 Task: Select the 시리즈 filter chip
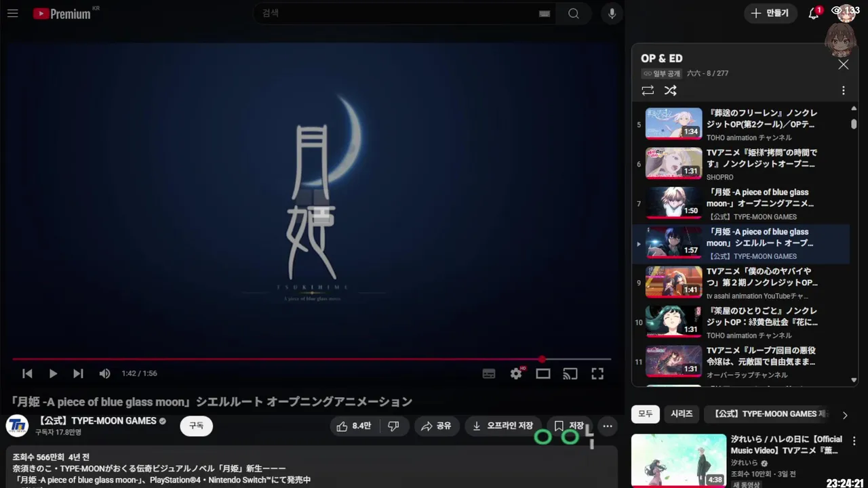point(682,413)
